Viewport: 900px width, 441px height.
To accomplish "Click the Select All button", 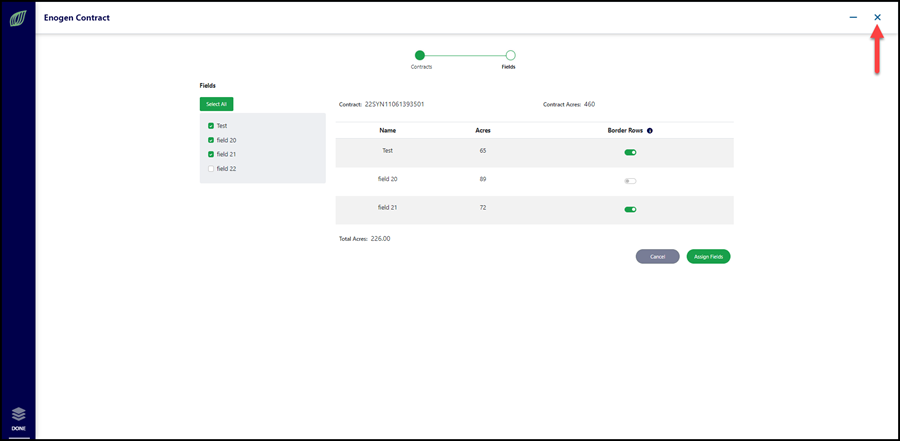I will tap(216, 105).
